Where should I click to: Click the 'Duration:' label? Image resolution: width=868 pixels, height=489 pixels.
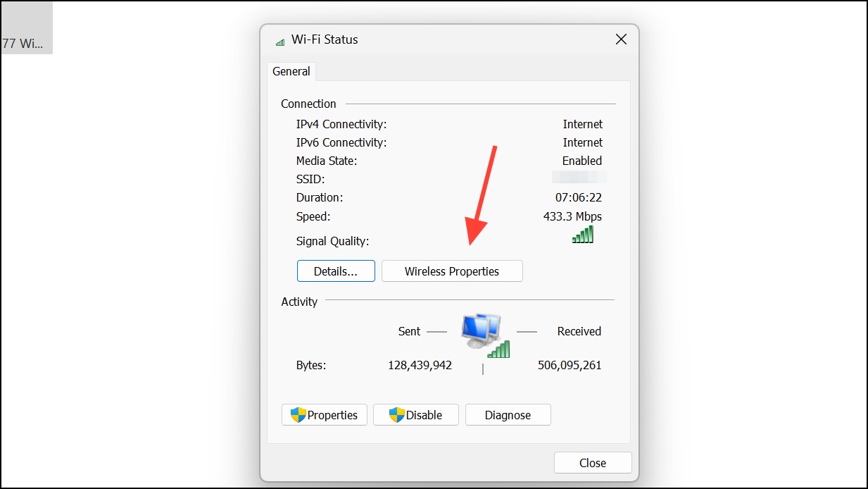pos(320,197)
